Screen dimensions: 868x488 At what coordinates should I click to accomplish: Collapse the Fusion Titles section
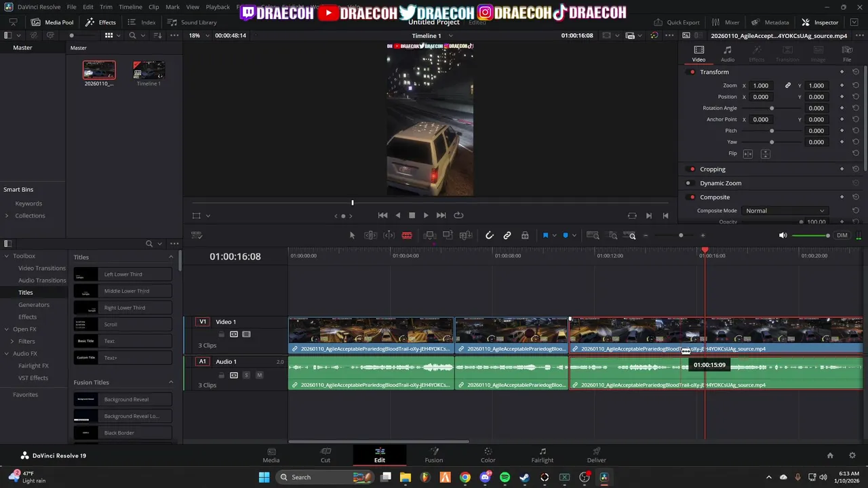point(171,382)
